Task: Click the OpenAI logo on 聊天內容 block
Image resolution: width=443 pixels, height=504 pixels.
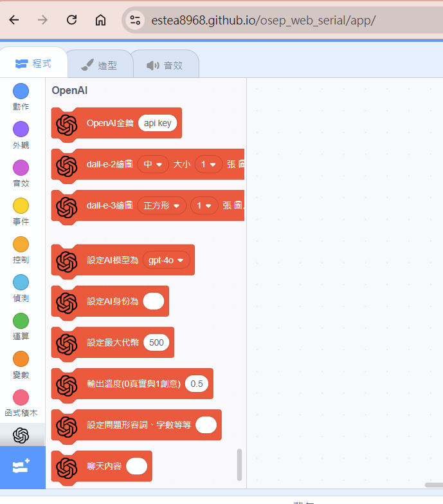Action: 67,468
